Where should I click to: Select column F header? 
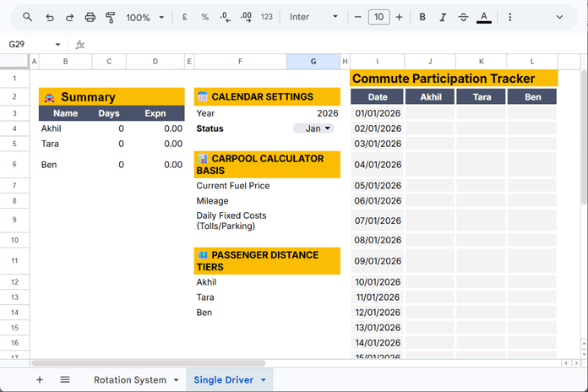coord(240,62)
